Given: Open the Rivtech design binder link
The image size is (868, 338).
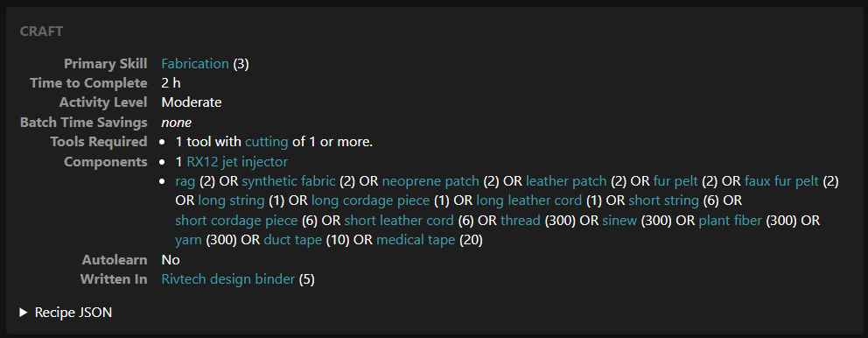Looking at the screenshot, I should coord(228,279).
